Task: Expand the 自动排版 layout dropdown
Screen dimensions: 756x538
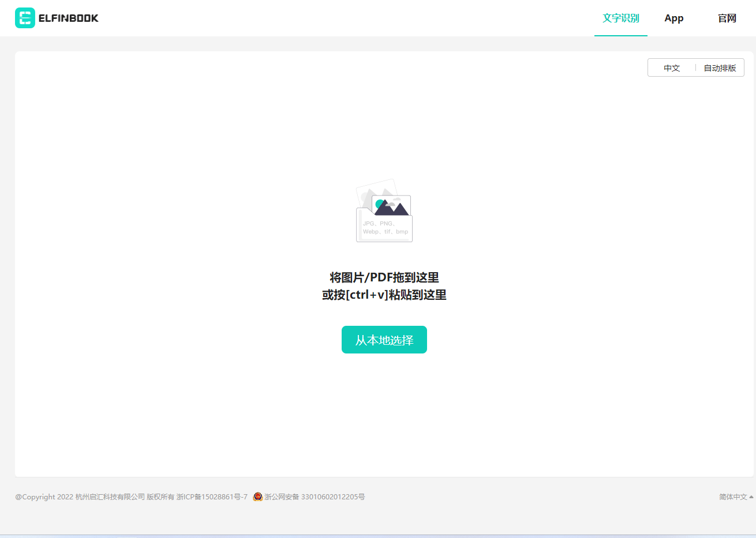Action: point(720,68)
